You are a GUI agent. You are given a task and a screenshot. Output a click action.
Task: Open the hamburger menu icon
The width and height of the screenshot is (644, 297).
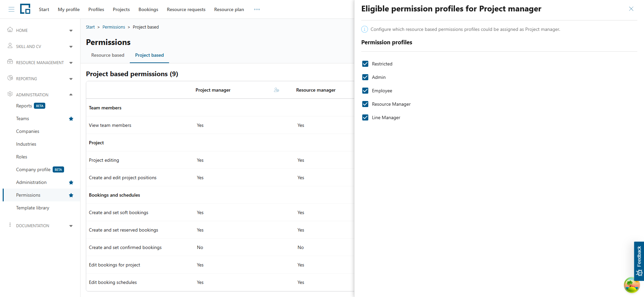(11, 9)
